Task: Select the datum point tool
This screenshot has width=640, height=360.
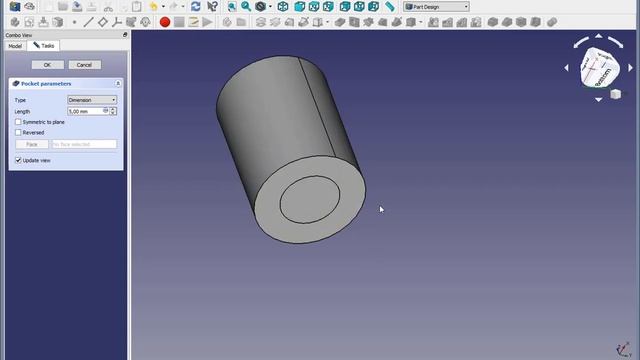Action: [74, 22]
